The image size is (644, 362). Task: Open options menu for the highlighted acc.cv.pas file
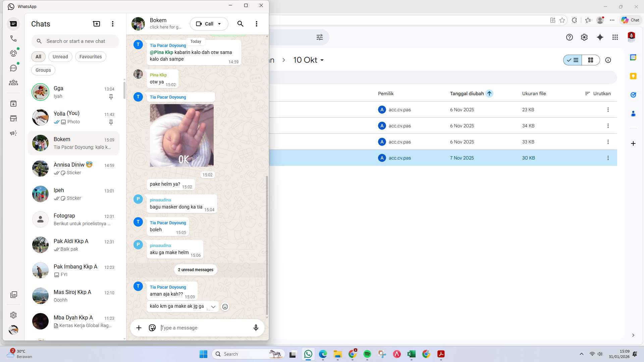pos(608,158)
